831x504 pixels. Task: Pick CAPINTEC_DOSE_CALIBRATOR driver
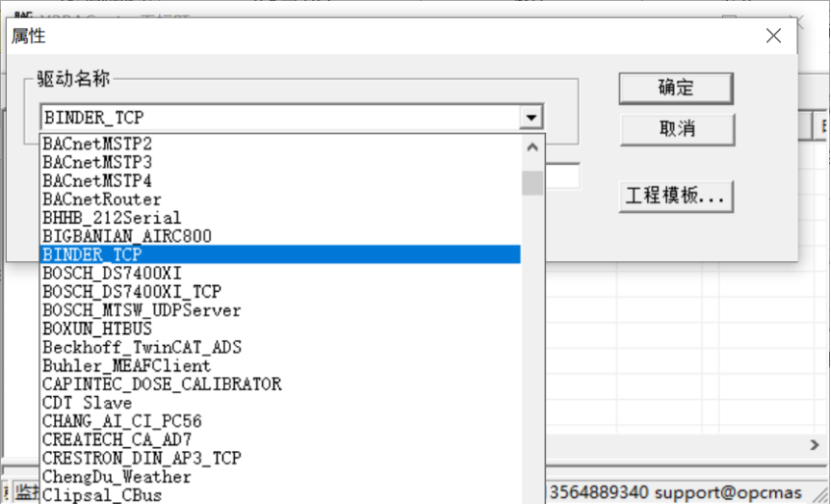[280, 384]
